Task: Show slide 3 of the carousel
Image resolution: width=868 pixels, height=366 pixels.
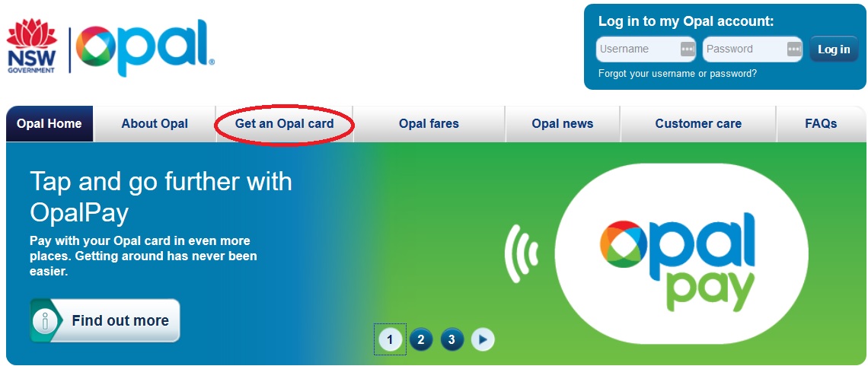Action: (x=452, y=339)
